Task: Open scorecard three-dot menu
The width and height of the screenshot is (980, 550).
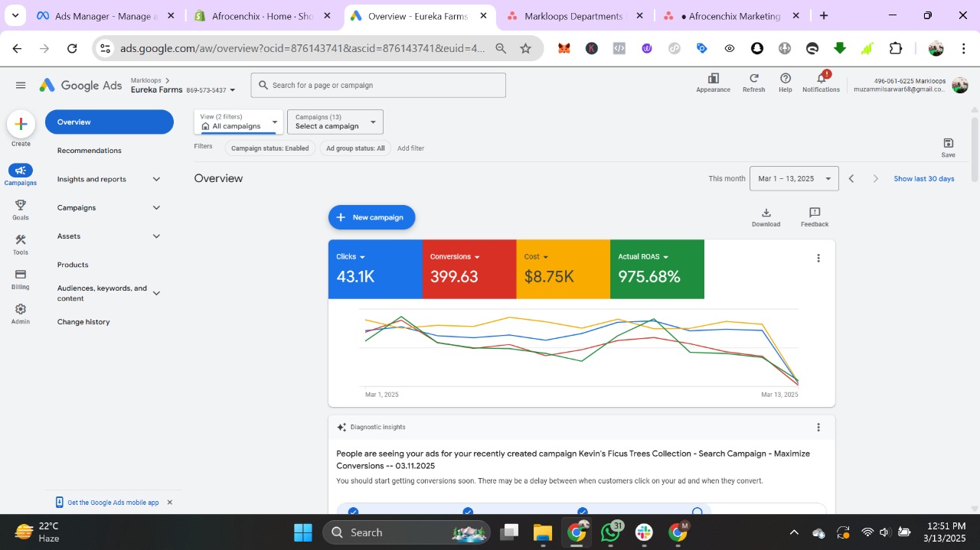Action: click(x=818, y=259)
